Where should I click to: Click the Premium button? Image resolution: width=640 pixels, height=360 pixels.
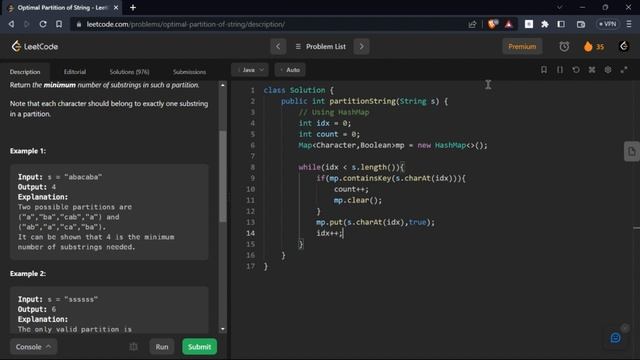point(522,47)
